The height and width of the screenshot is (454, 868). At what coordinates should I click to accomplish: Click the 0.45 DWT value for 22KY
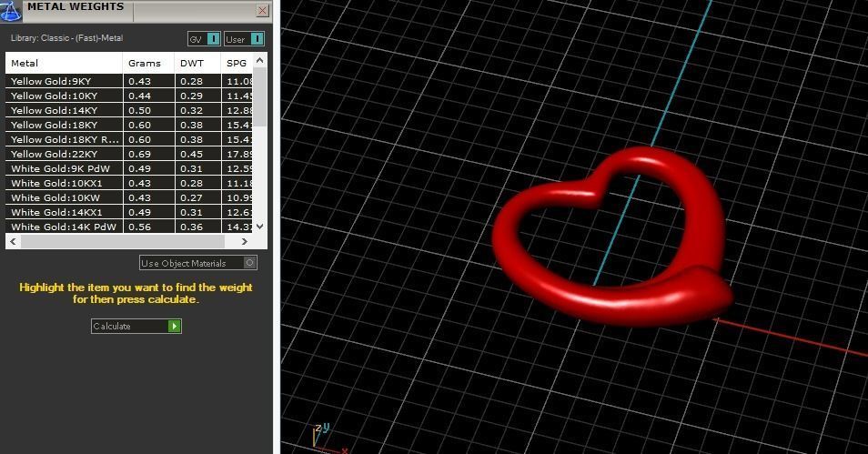[x=192, y=154]
